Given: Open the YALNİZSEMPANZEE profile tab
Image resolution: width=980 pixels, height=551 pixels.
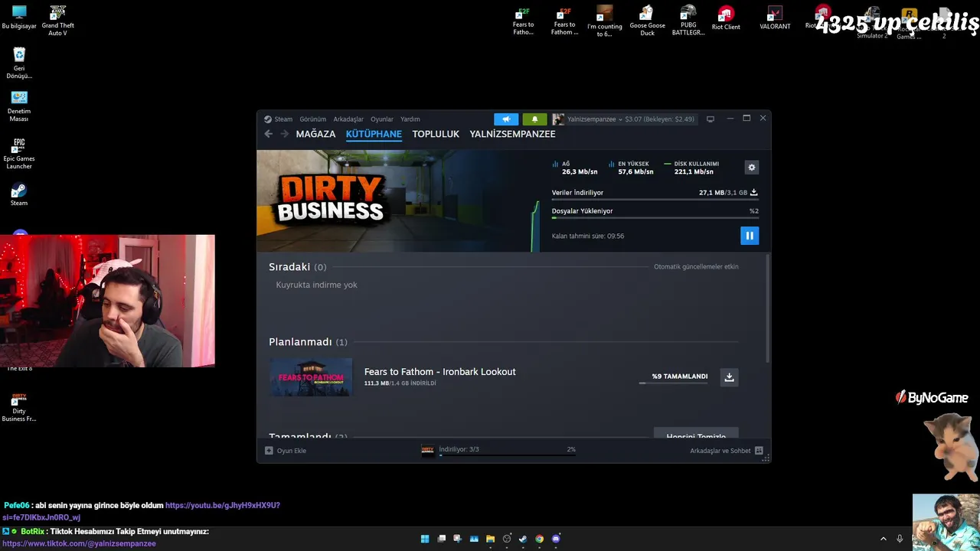Looking at the screenshot, I should click(x=512, y=134).
